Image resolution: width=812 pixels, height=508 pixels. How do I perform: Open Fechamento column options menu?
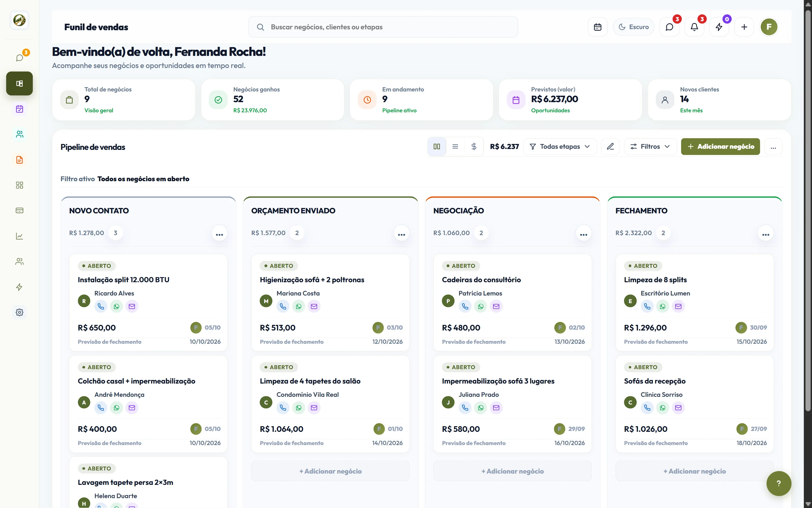click(765, 233)
